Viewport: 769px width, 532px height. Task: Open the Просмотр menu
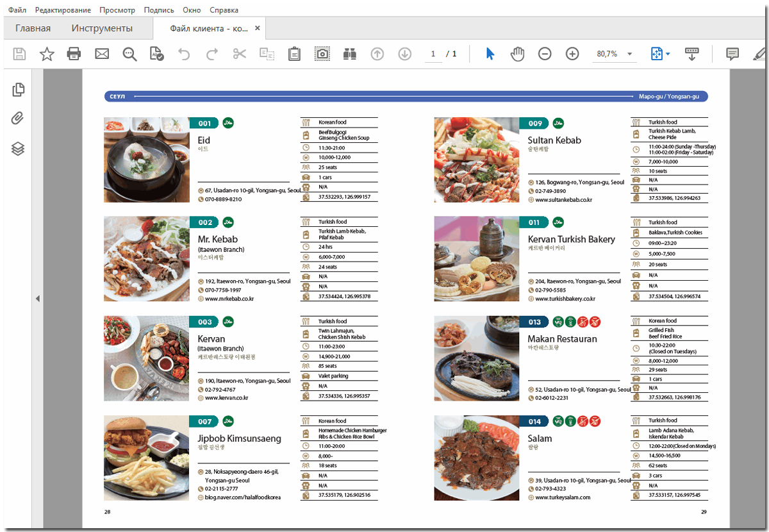point(117,10)
